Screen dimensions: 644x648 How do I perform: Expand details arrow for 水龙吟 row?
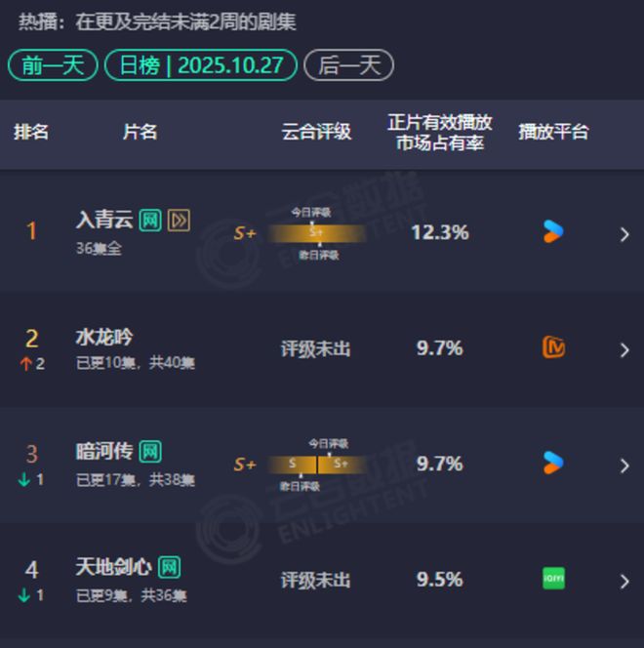click(x=624, y=349)
